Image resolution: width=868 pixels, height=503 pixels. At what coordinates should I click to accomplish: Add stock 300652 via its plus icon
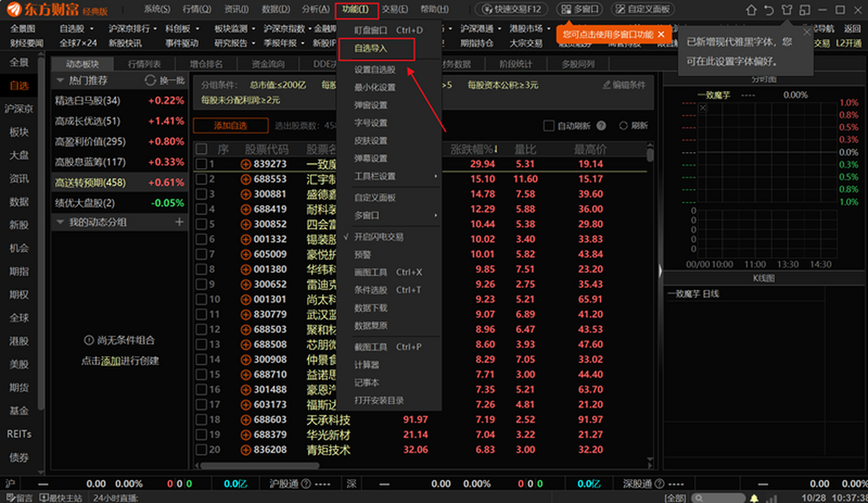coord(246,284)
